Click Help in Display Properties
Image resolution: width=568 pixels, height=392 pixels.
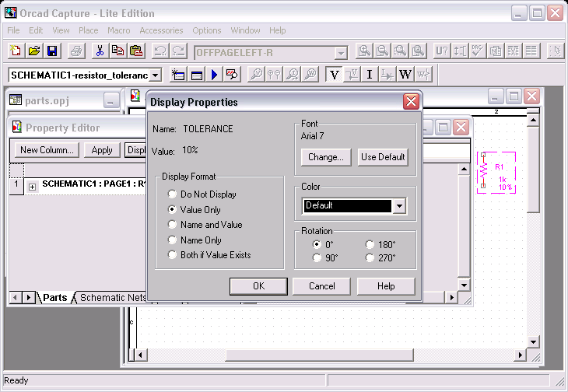tap(386, 286)
